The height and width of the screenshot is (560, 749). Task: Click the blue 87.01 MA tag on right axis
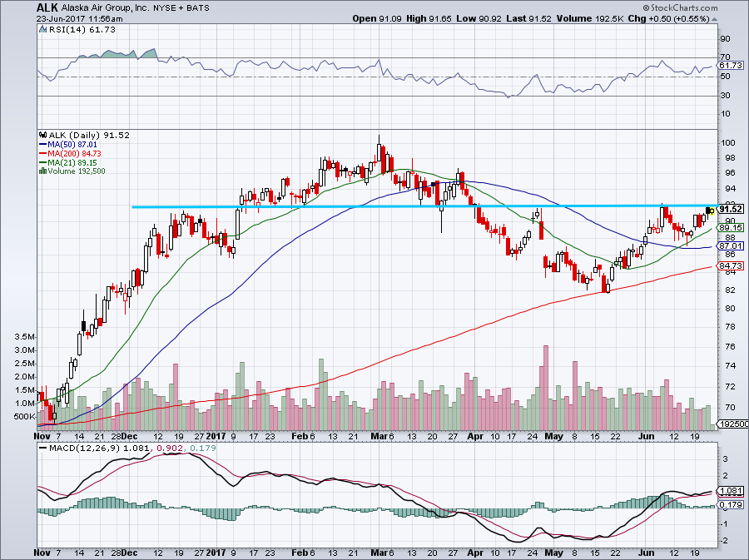point(731,245)
